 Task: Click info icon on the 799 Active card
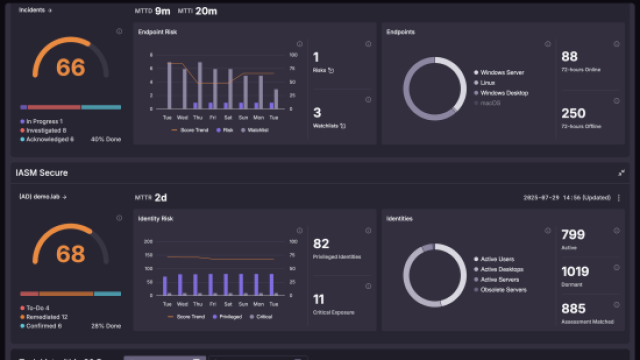(x=616, y=231)
